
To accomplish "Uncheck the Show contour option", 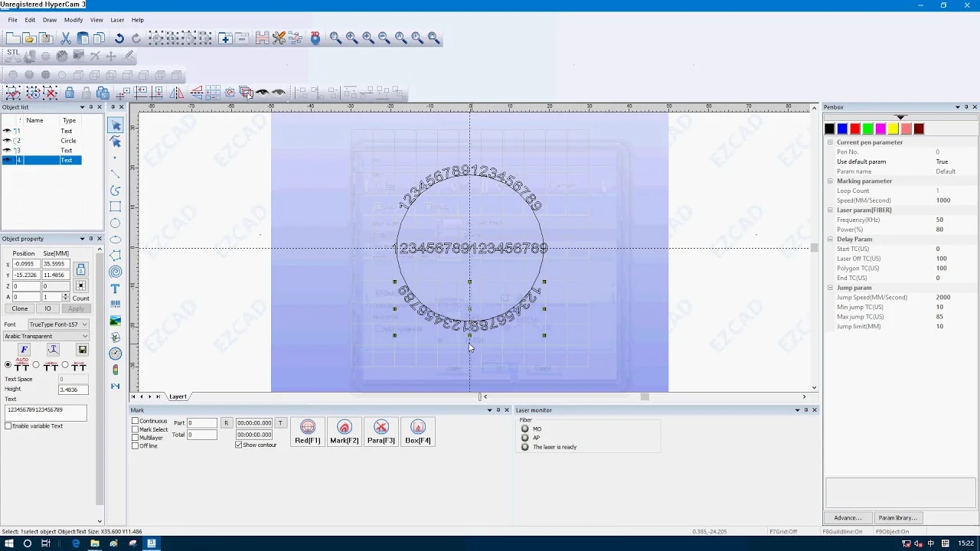I will 239,445.
